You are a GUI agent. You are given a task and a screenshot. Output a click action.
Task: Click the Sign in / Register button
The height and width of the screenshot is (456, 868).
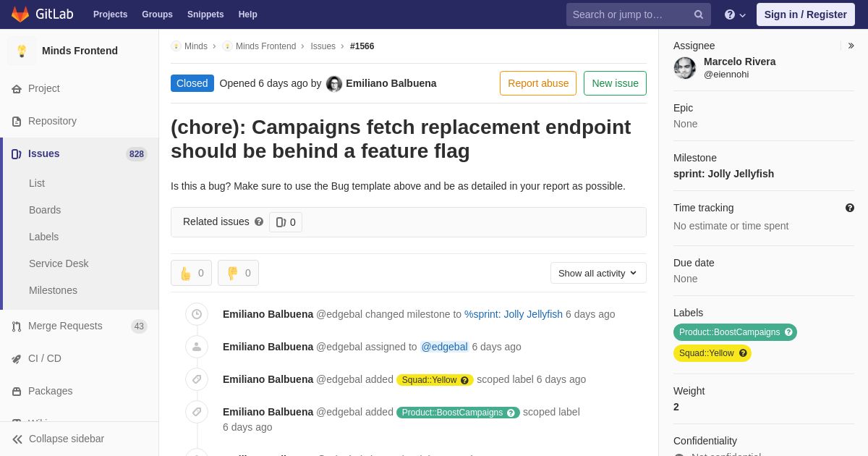point(805,14)
